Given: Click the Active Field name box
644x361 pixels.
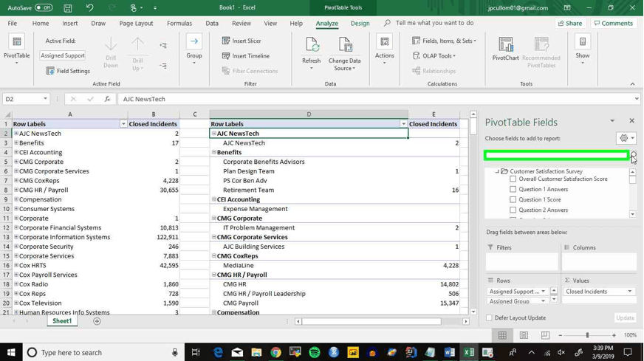Looking at the screenshot, I should tap(63, 55).
